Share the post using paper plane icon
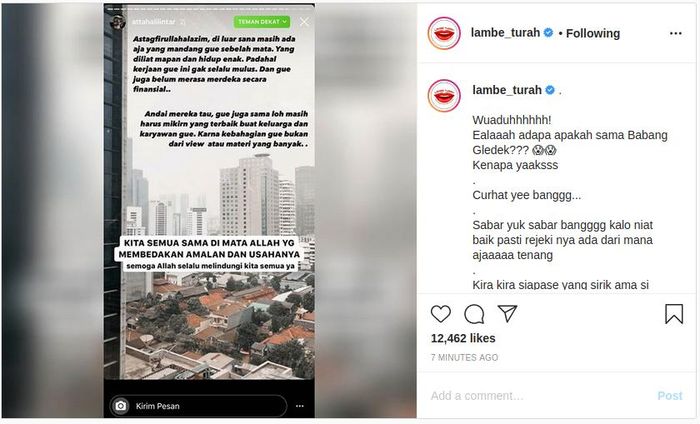This screenshot has height=424, width=700. click(x=507, y=313)
